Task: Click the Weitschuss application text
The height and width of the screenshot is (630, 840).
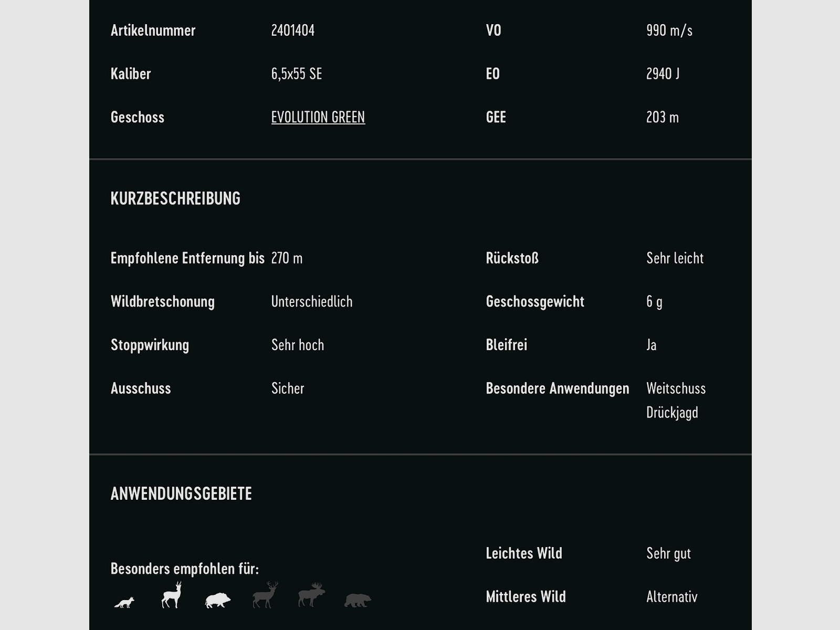Action: [x=676, y=388]
